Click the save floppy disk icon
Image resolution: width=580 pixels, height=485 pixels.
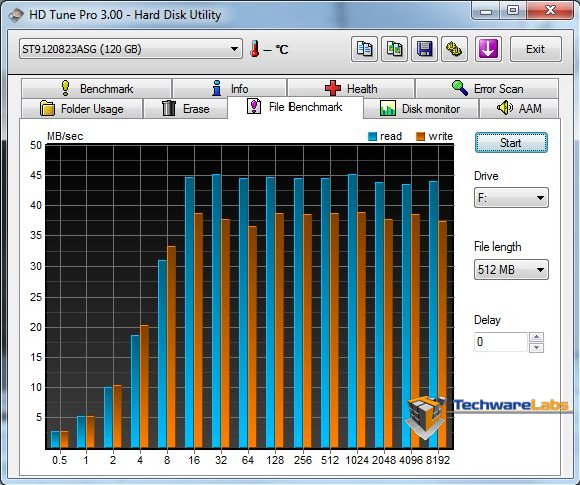(x=425, y=49)
